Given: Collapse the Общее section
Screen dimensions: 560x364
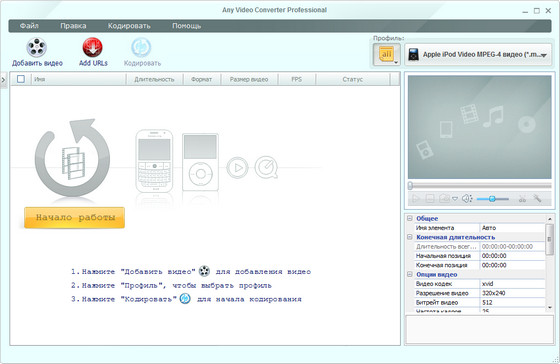Looking at the screenshot, I should [410, 218].
